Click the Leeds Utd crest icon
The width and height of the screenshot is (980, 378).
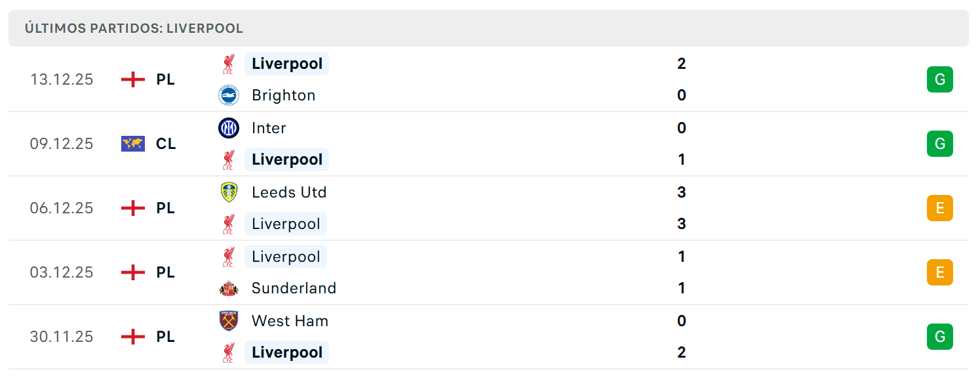point(229,192)
